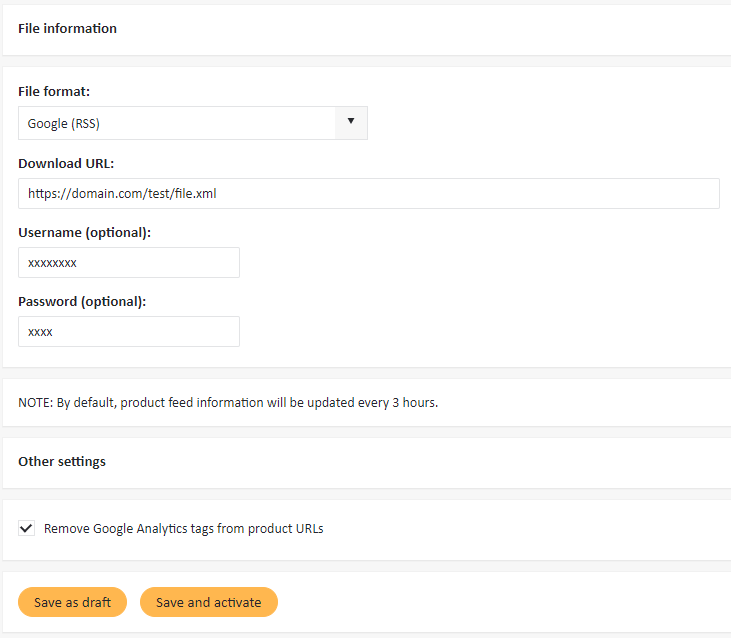Screen dimensions: 731x638
Task: Focus the Username (optional) field
Action: [129, 262]
